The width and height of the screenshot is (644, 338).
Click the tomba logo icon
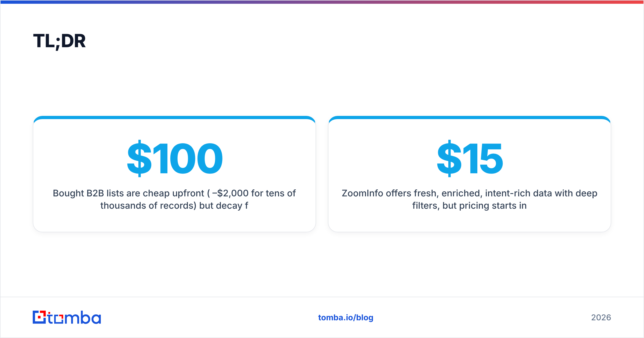pyautogui.click(x=39, y=317)
